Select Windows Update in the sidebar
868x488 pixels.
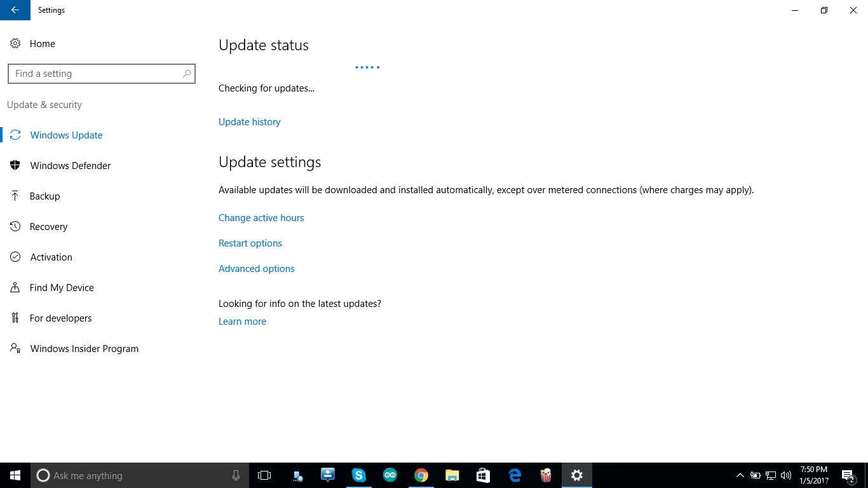point(66,135)
